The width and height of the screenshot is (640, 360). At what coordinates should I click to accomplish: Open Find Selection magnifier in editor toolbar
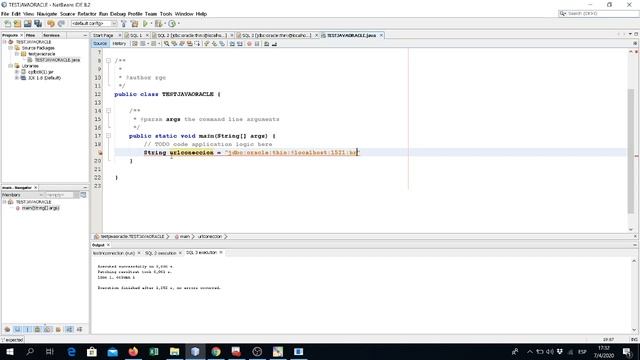pyautogui.click(x=167, y=44)
